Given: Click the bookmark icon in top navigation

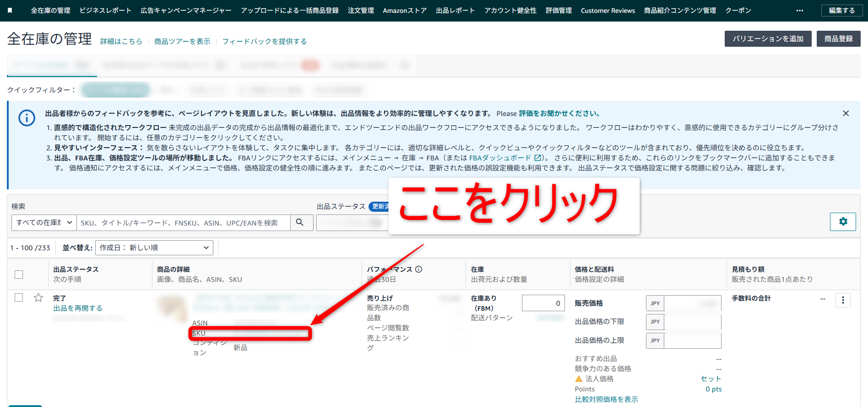Looking at the screenshot, I should pyautogui.click(x=10, y=10).
